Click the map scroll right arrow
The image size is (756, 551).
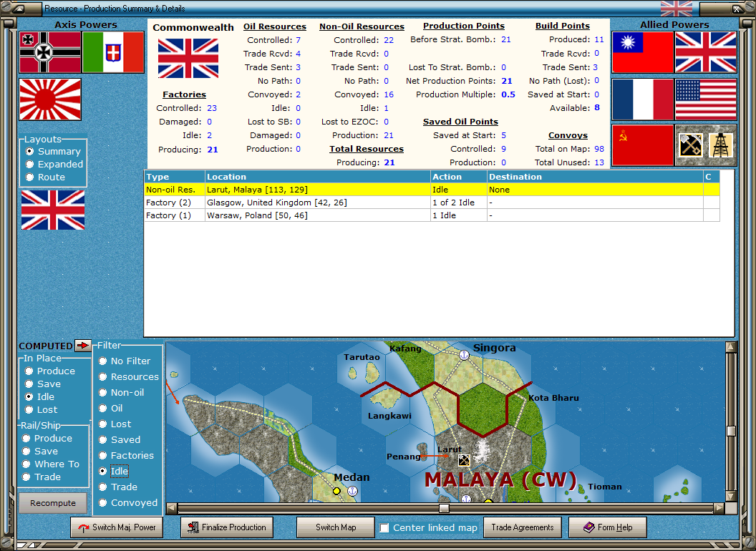(719, 507)
